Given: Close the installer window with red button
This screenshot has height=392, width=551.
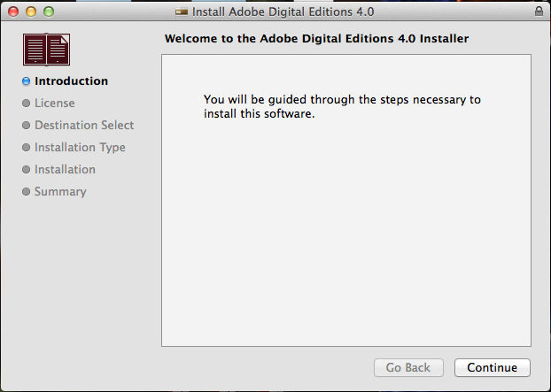Looking at the screenshot, I should 13,12.
